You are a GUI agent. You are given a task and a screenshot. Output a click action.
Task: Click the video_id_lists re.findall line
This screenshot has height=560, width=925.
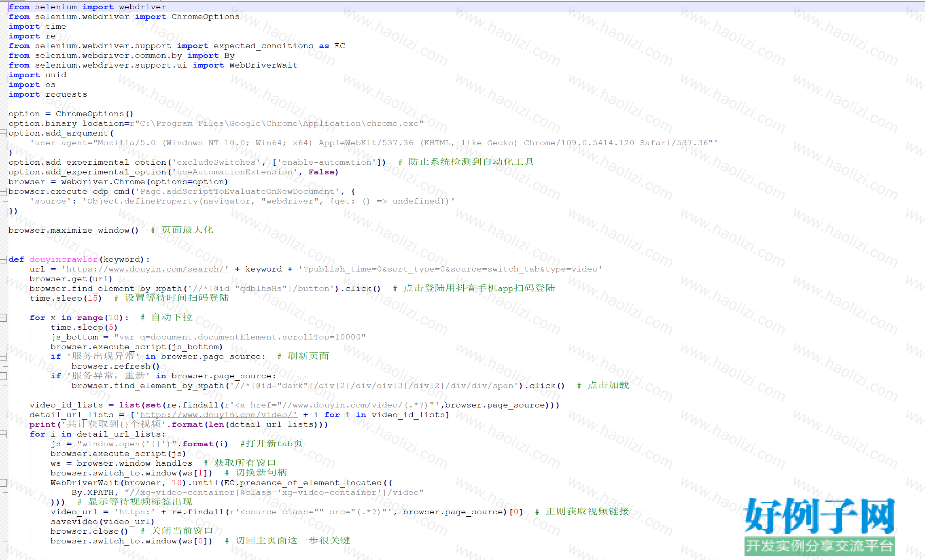pos(295,405)
